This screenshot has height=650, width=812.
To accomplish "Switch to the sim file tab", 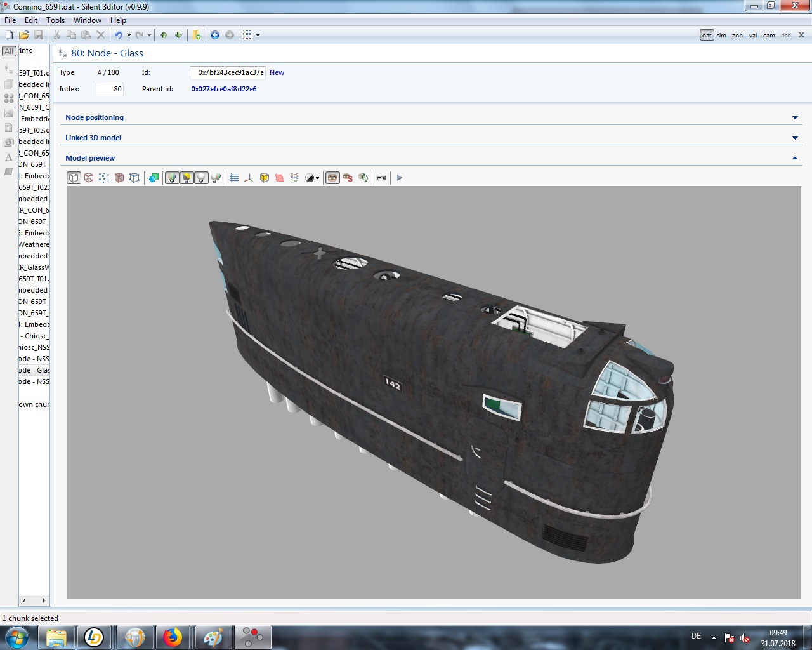I will coord(721,36).
